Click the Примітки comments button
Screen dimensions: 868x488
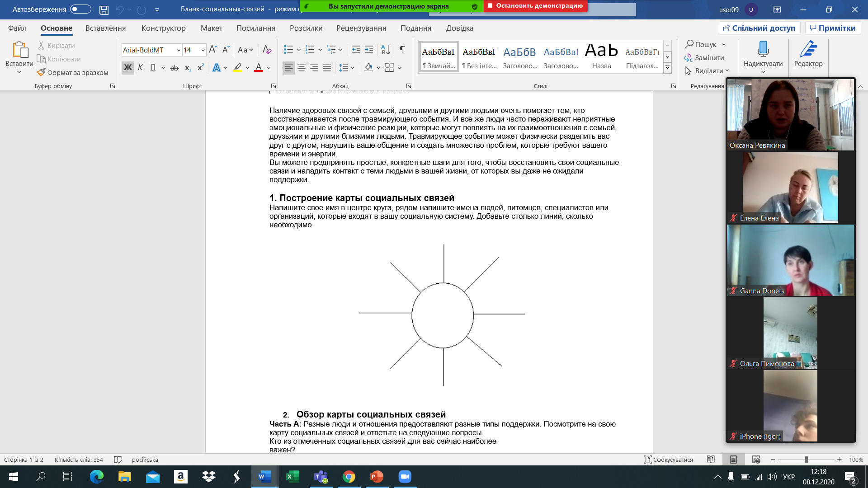point(833,28)
